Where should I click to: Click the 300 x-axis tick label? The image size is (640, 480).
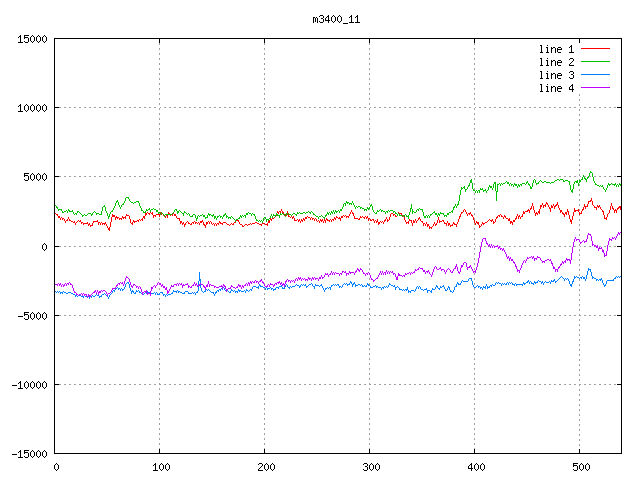[370, 467]
